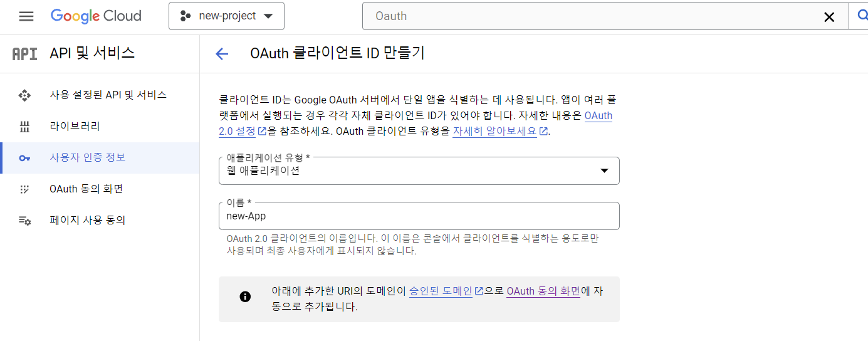Open the hamburger navigation menu

26,16
